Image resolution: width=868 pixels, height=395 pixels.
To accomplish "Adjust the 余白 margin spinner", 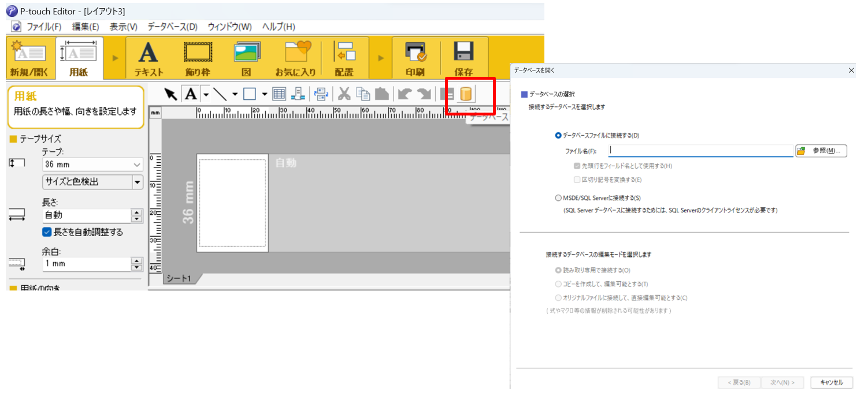I will (137, 264).
